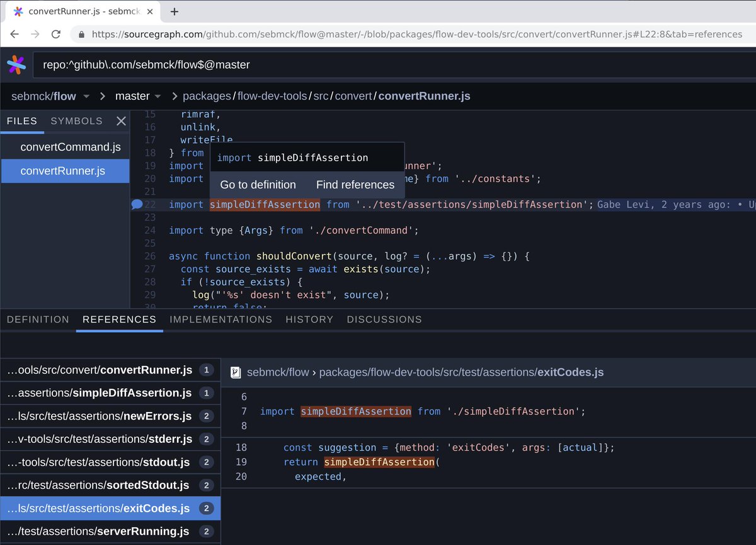Switch to FILES sidebar tab
Image resolution: width=756 pixels, height=545 pixels.
point(22,121)
